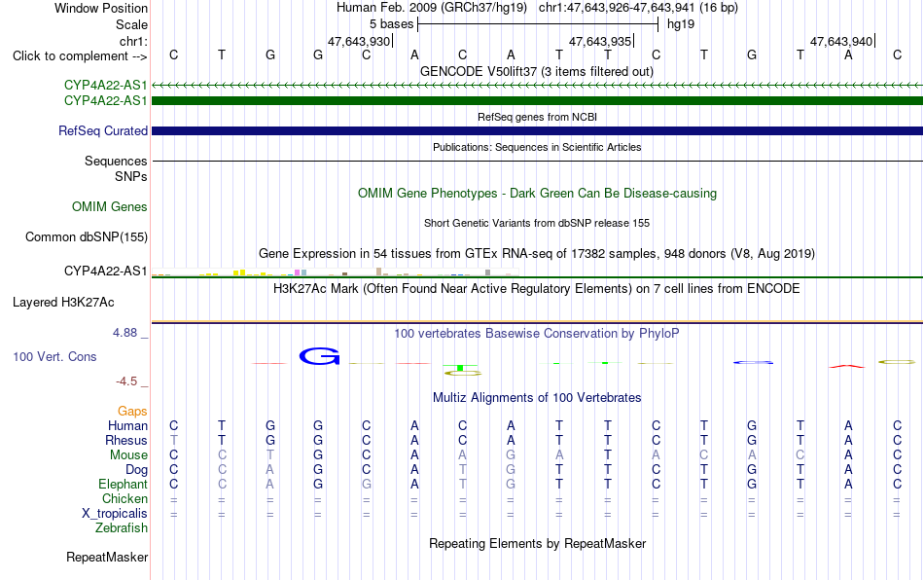The image size is (924, 580).
Task: Click the 47,643,940 position marker
Action: [841, 41]
